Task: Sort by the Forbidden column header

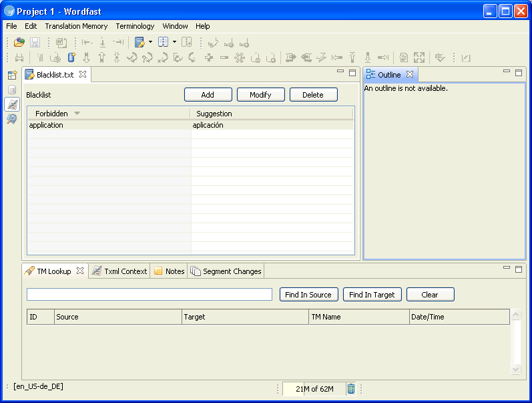Action: tap(108, 114)
